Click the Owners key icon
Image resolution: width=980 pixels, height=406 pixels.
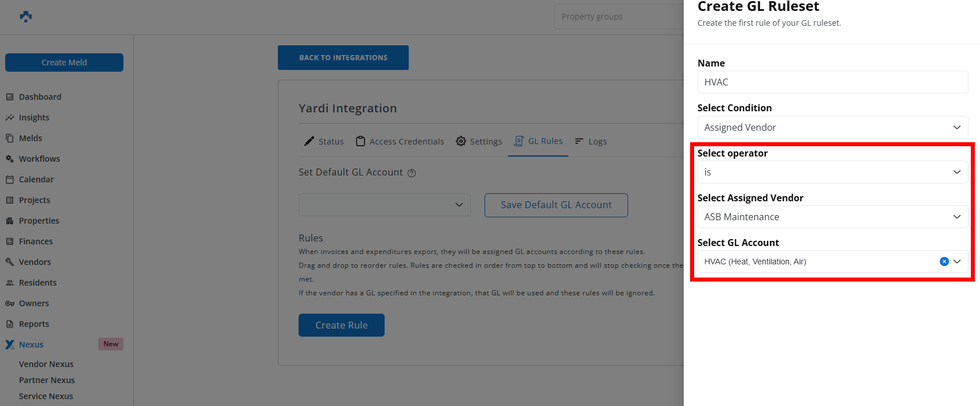10,303
